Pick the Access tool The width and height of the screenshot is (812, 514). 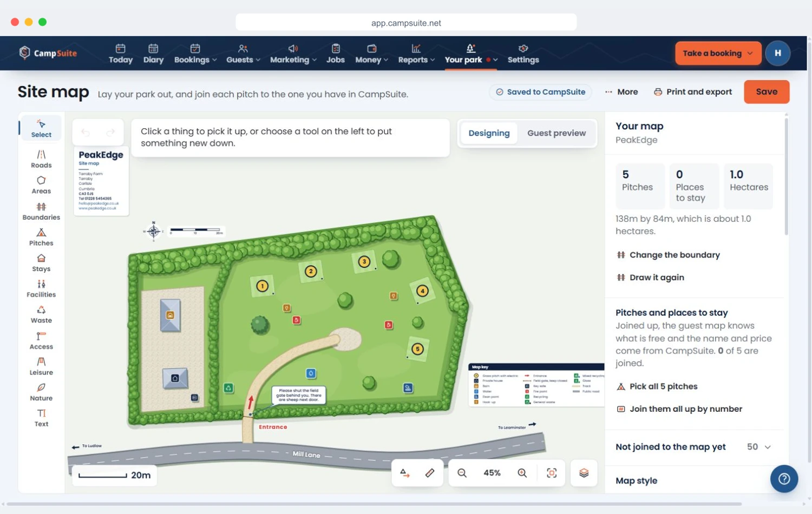click(41, 340)
